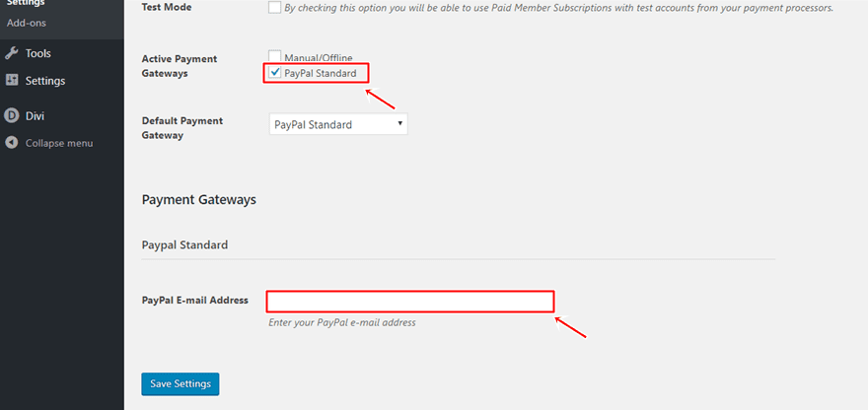Viewport: 868px width, 410px height.
Task: Click the top Settings submenu item
Action: pos(26,3)
